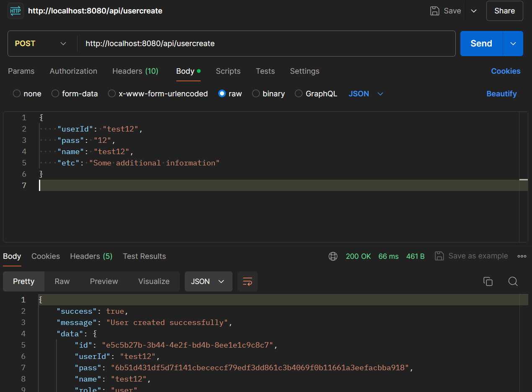Viewport: 532px width, 392px height.
Task: Click the "Some additional information" value
Action: [x=155, y=163]
